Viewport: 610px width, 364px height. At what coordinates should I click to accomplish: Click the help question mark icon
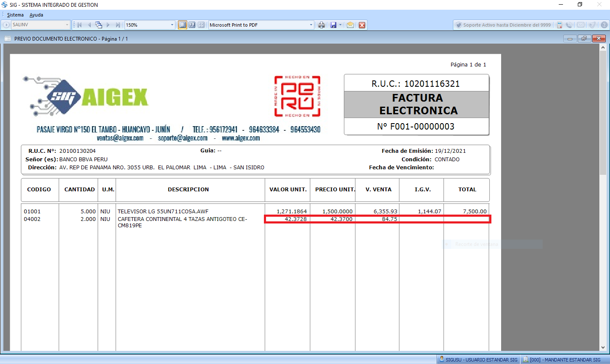604,25
